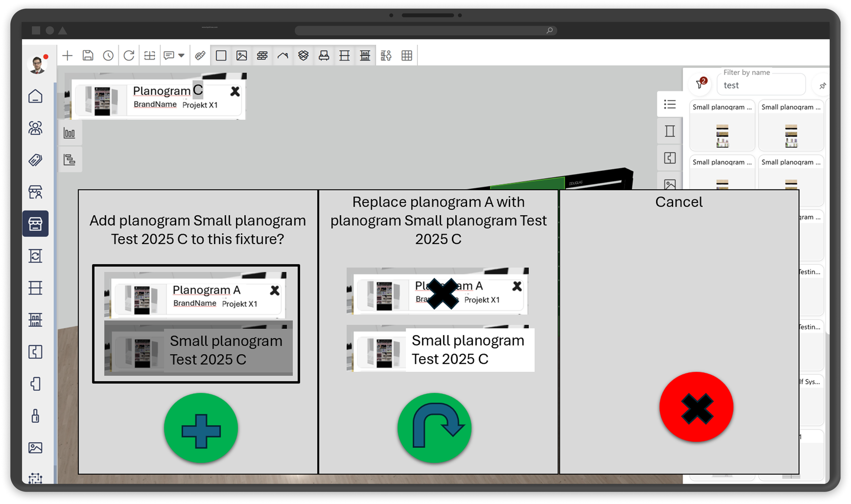Save using the floppy disk icon
The width and height of the screenshot is (851, 504).
pyautogui.click(x=88, y=55)
